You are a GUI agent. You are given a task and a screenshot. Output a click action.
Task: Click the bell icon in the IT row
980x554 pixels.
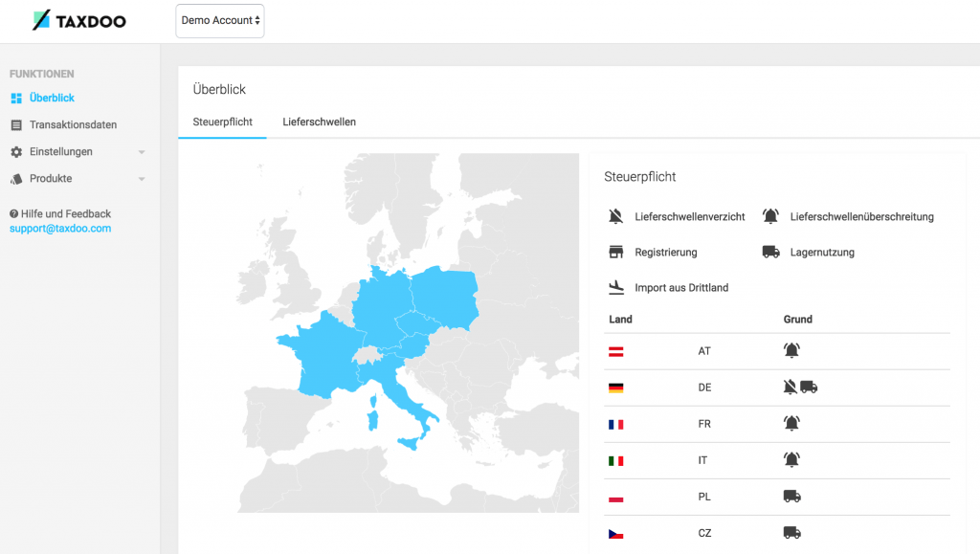click(791, 459)
